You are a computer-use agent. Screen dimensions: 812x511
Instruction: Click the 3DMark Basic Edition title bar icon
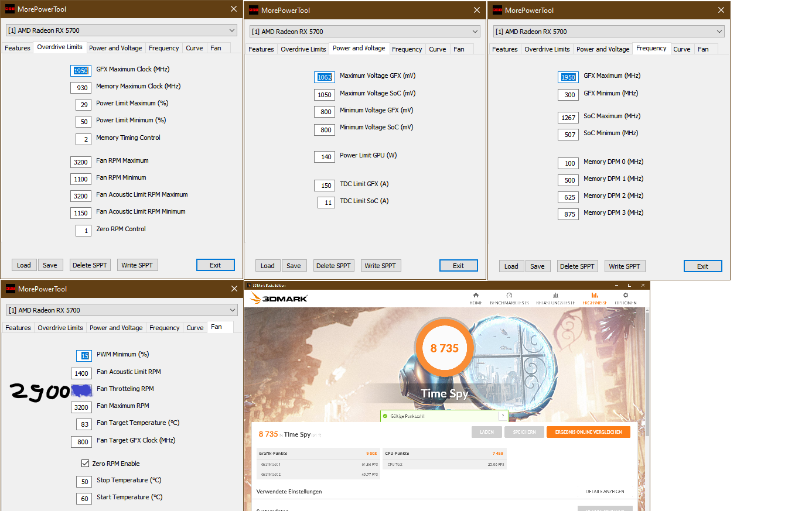coord(248,285)
